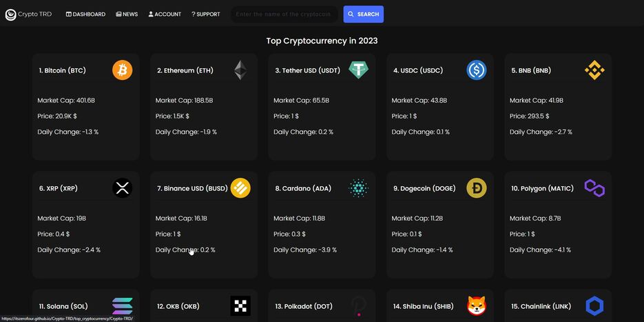The width and height of the screenshot is (644, 322).
Task: Click Dogecoin's 'Daily Change: -1.4 %' text
Action: click(x=422, y=250)
